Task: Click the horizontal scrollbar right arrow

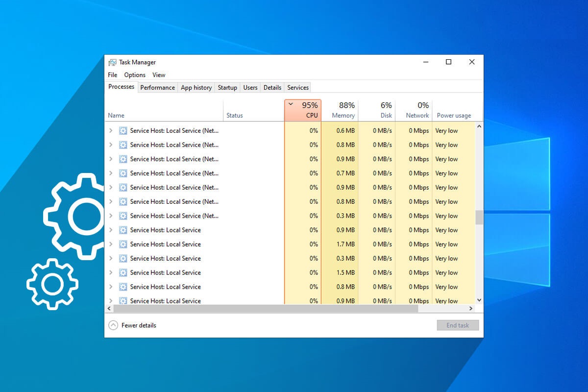Action: [x=471, y=308]
